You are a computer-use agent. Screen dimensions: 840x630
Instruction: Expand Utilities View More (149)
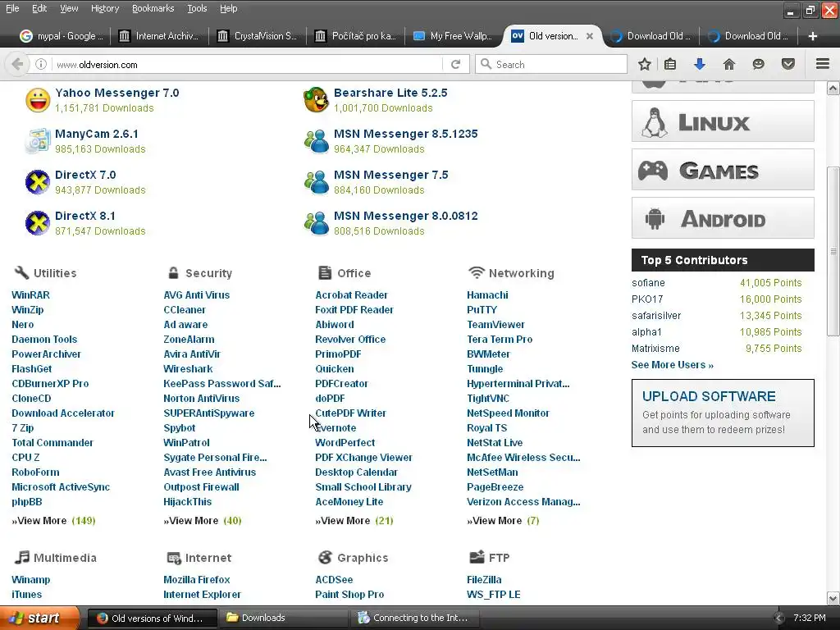point(53,521)
